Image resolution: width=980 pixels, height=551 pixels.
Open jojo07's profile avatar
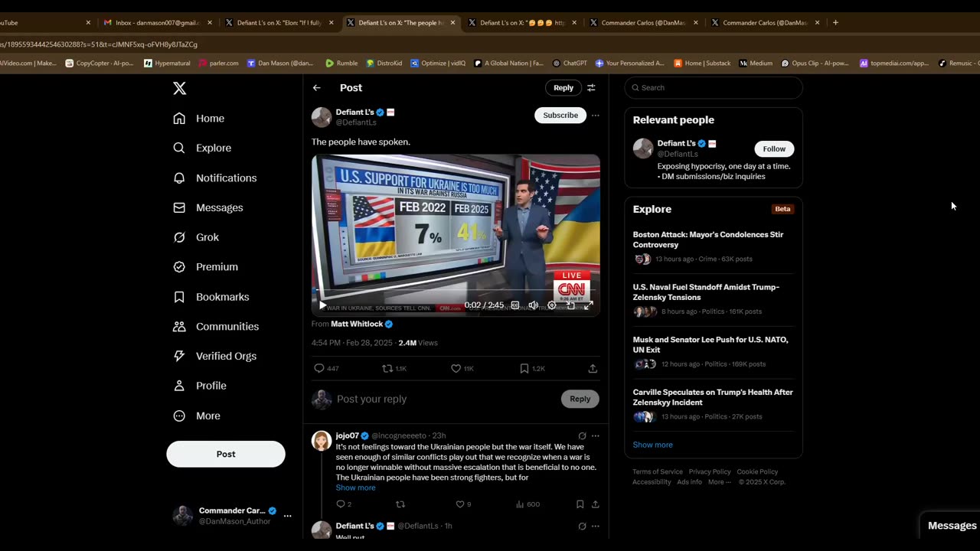click(322, 440)
